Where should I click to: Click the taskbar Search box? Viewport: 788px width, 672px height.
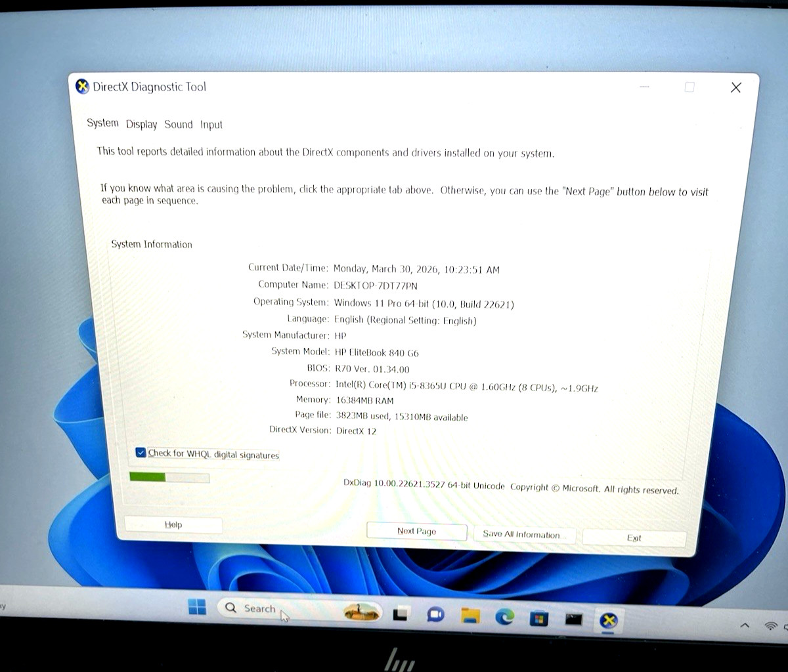[299, 610]
